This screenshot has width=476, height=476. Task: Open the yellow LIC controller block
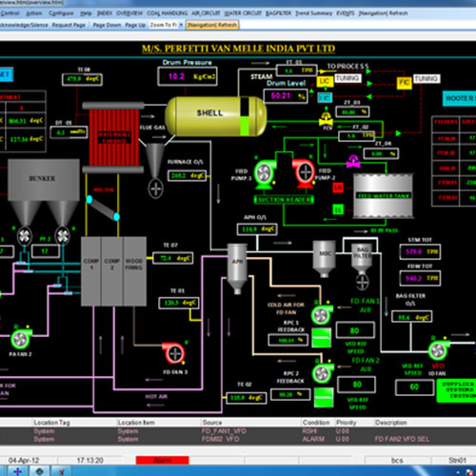pyautogui.click(x=325, y=81)
